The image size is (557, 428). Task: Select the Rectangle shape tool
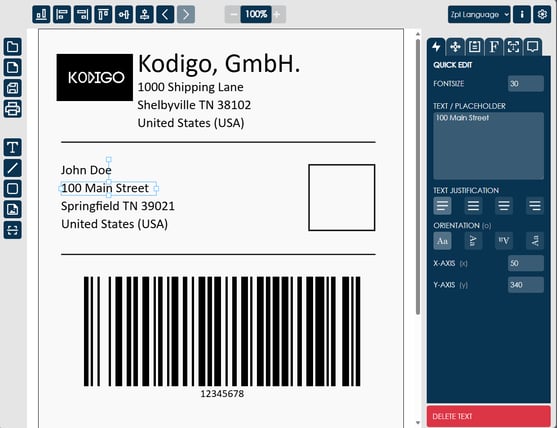[x=12, y=188]
